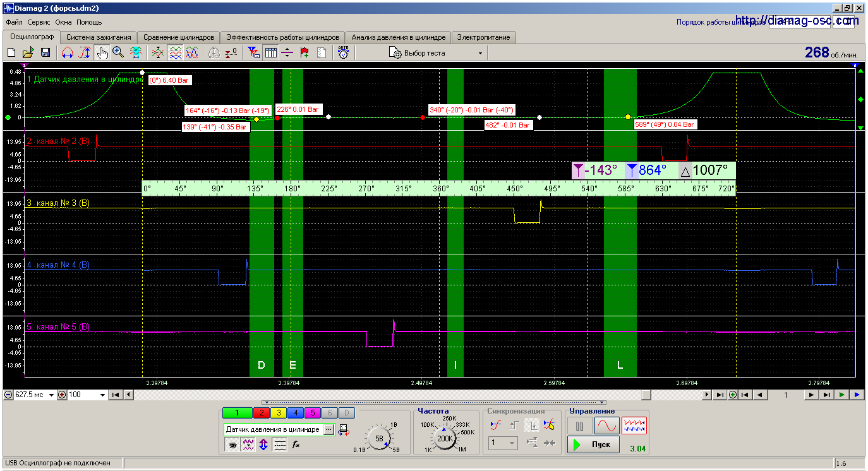Open the Выбор теста dropdown

coord(437,53)
